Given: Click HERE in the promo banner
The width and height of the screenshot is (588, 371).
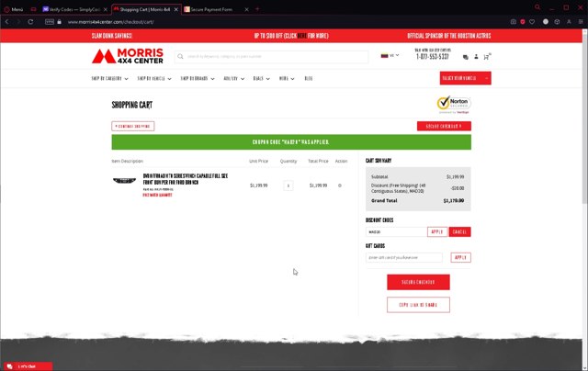Looking at the screenshot, I should point(302,36).
